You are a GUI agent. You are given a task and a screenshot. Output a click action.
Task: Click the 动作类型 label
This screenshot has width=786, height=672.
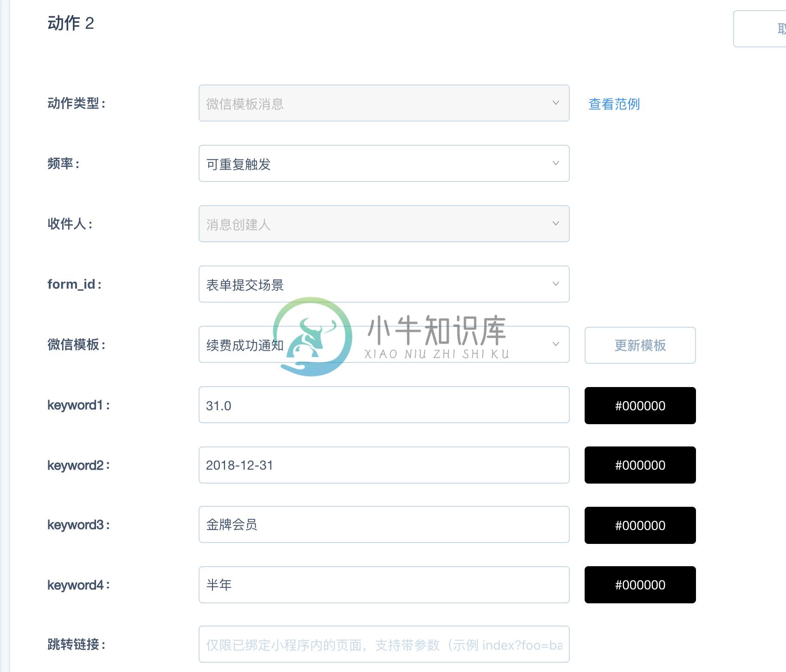[x=77, y=103]
